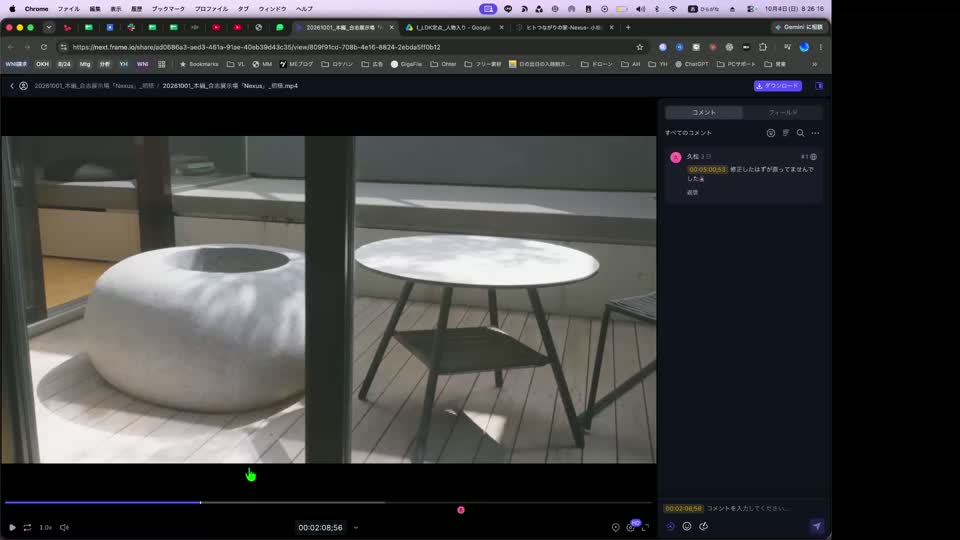Expand the tab search dropdown chevron

click(49, 27)
